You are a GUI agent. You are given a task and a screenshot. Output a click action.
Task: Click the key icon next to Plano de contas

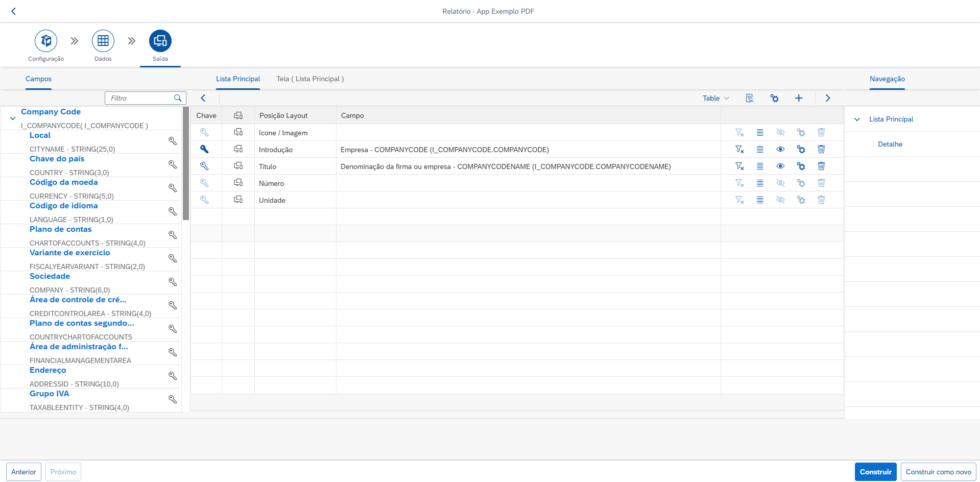(173, 235)
